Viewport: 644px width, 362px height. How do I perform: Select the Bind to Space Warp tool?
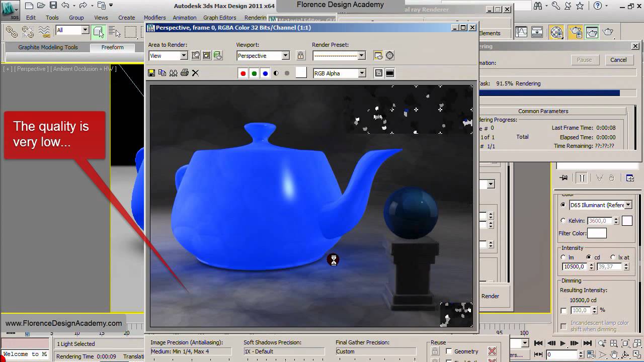[x=44, y=32]
